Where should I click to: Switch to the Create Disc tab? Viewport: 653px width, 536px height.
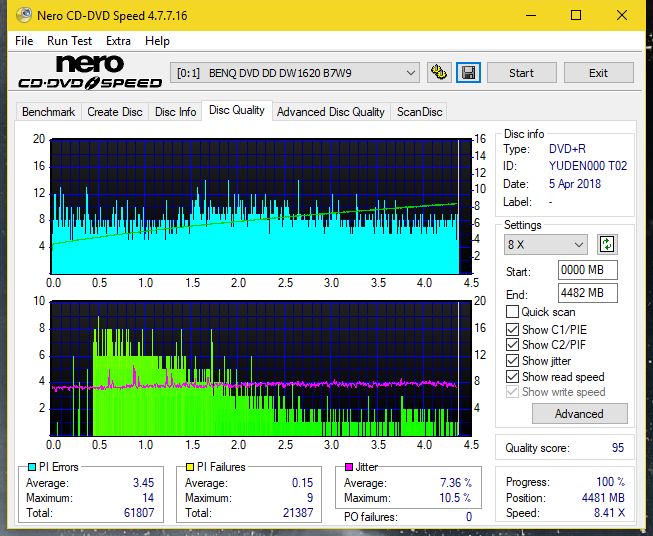115,112
